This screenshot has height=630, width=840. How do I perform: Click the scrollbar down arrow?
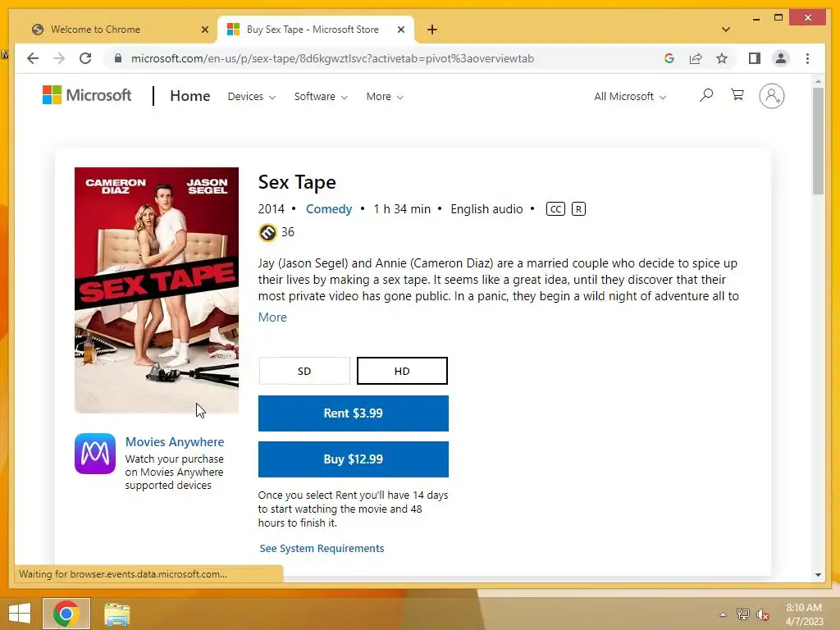click(x=818, y=575)
